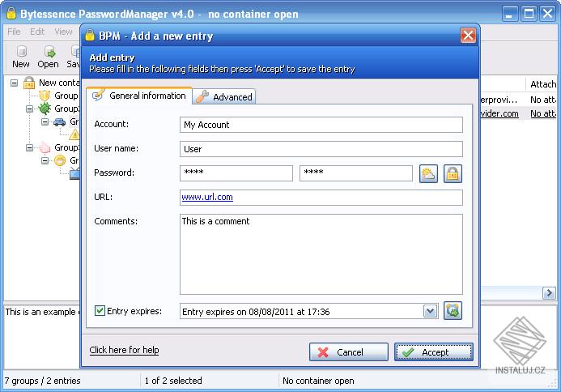
Task: Click the blue car group icon
Action: [x=59, y=122]
